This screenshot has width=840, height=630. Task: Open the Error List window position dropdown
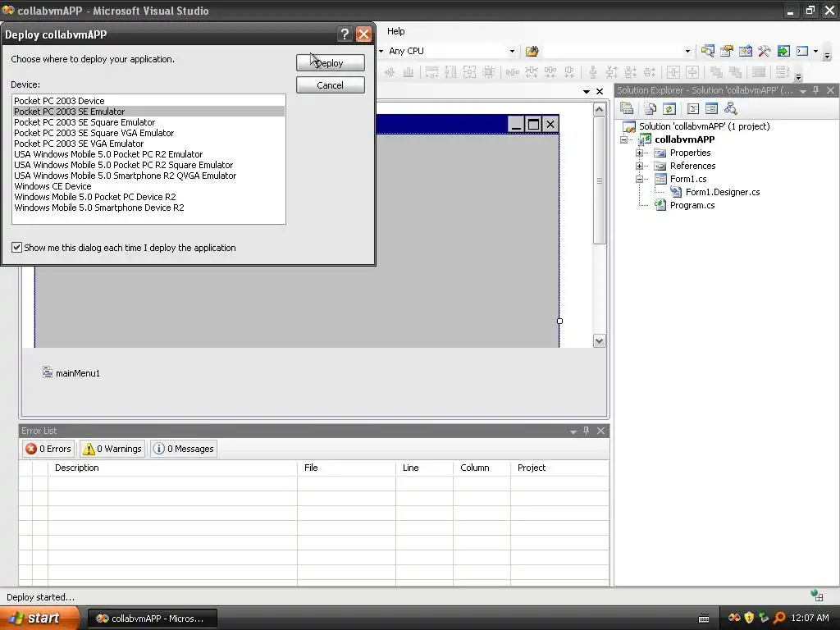pos(573,431)
